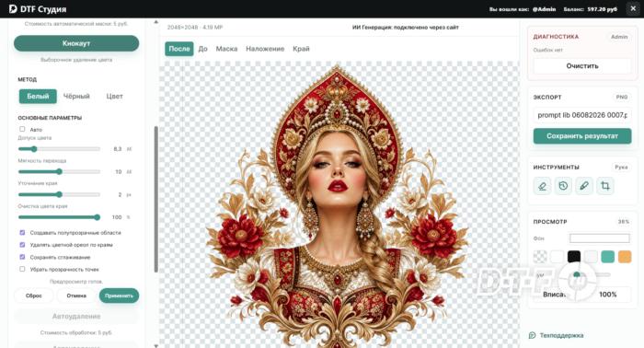Toggle Создавать полупрозрачные области checkbox
Screen dimensions: 644x348
(22, 233)
